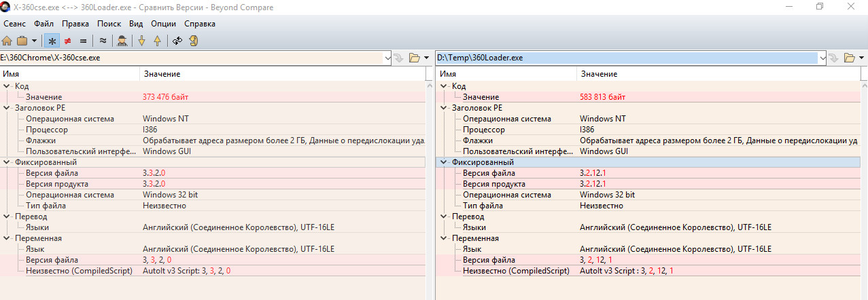The height and width of the screenshot is (300, 868).
Task: Collapse right Перевод section
Action: 444,217
